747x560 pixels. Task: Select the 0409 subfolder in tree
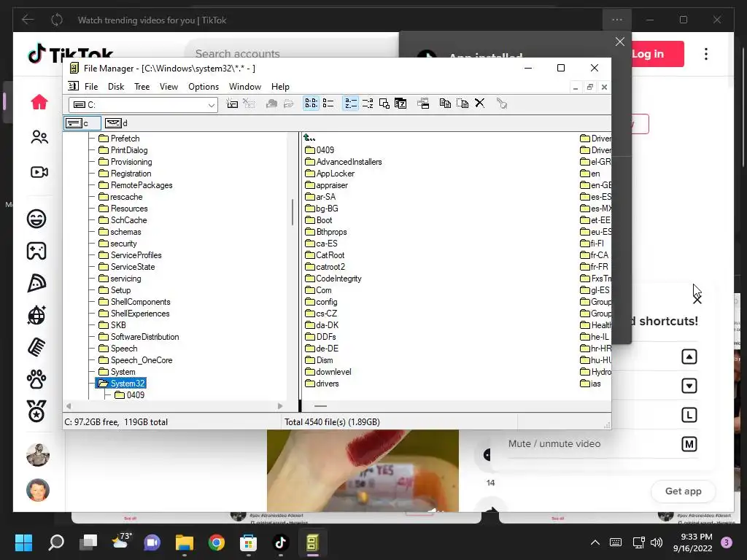pyautogui.click(x=130, y=395)
